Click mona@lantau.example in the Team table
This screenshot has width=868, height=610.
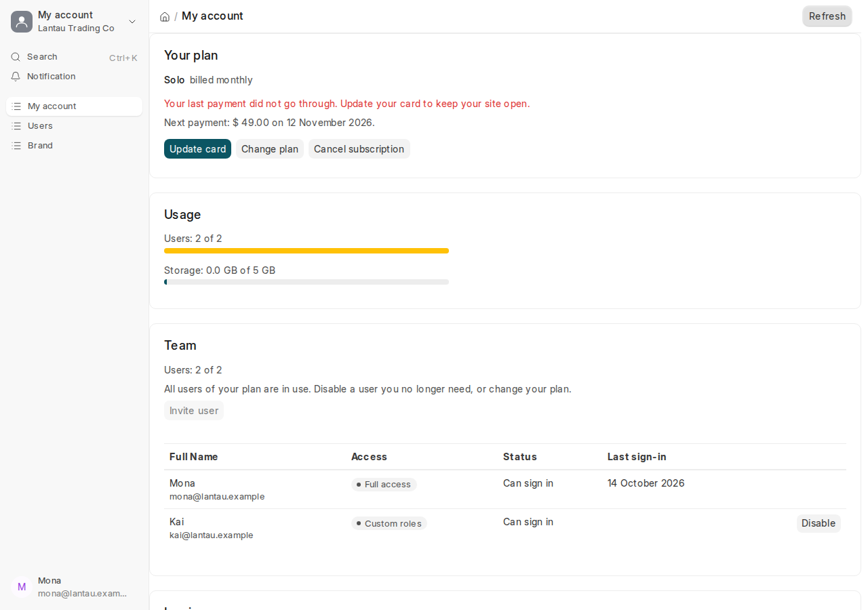tap(217, 497)
